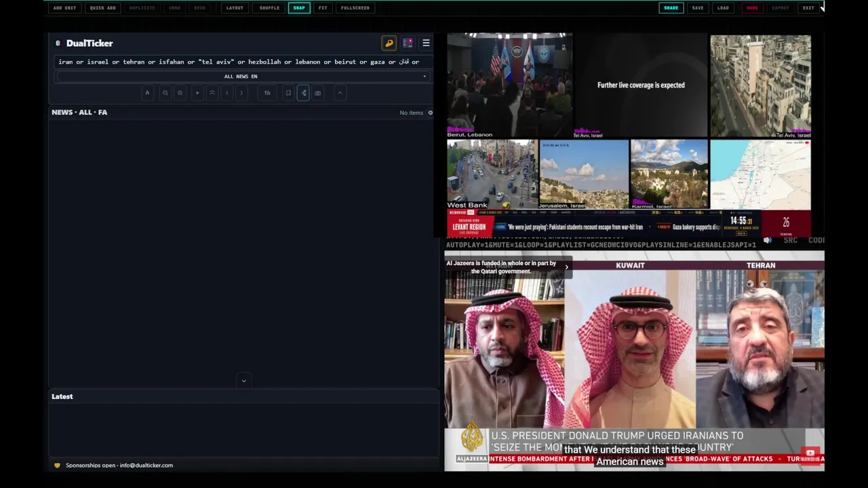Screen dimensions: 868x488
Task: Click the SAVE button
Action: click(x=698, y=8)
